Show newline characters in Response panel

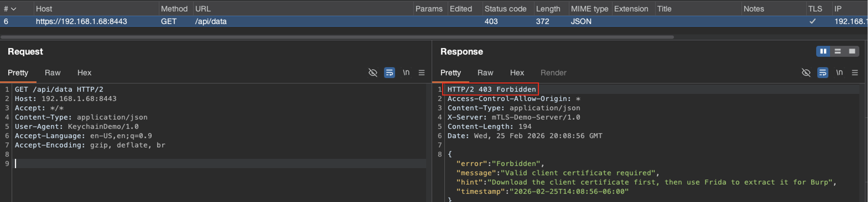pyautogui.click(x=839, y=73)
